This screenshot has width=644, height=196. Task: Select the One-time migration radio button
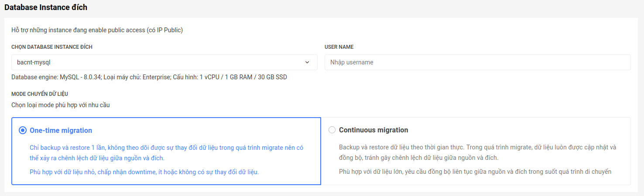23,130
